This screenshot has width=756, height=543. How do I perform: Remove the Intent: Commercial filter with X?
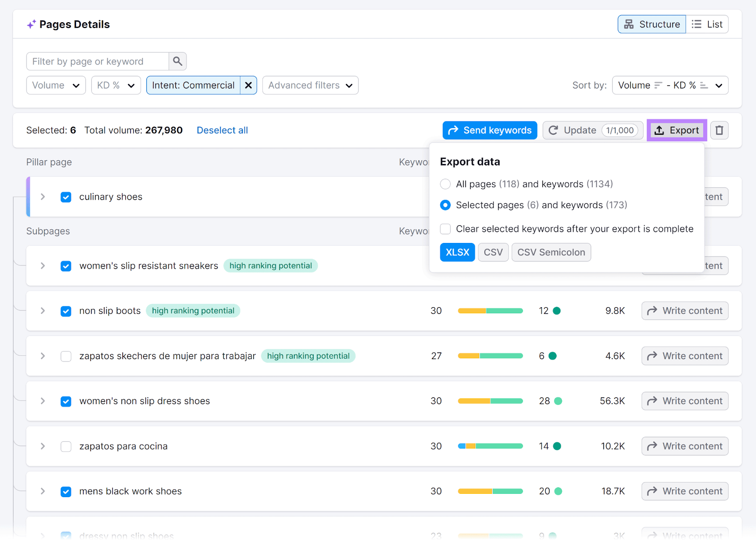(x=248, y=86)
